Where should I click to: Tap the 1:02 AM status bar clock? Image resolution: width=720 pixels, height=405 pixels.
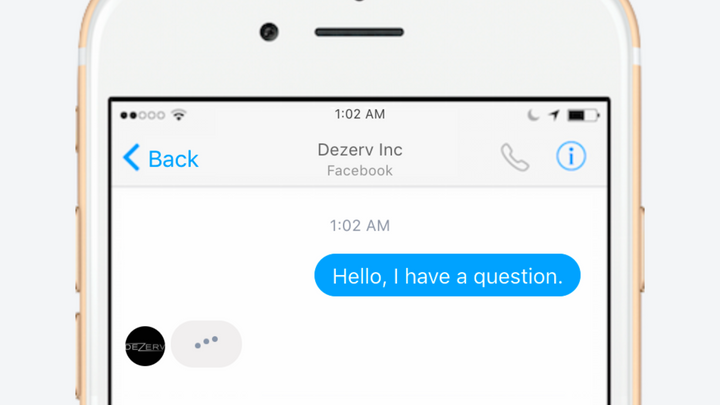point(360,114)
